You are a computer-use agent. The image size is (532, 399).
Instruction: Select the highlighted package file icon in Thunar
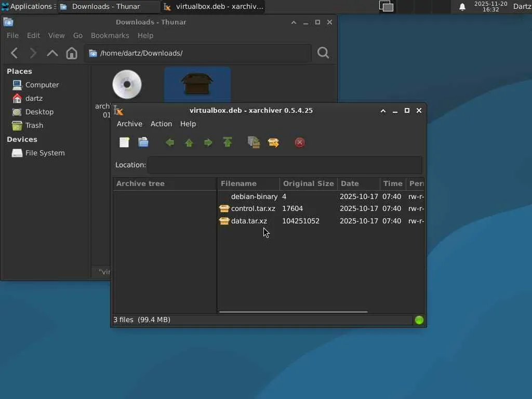coord(197,84)
